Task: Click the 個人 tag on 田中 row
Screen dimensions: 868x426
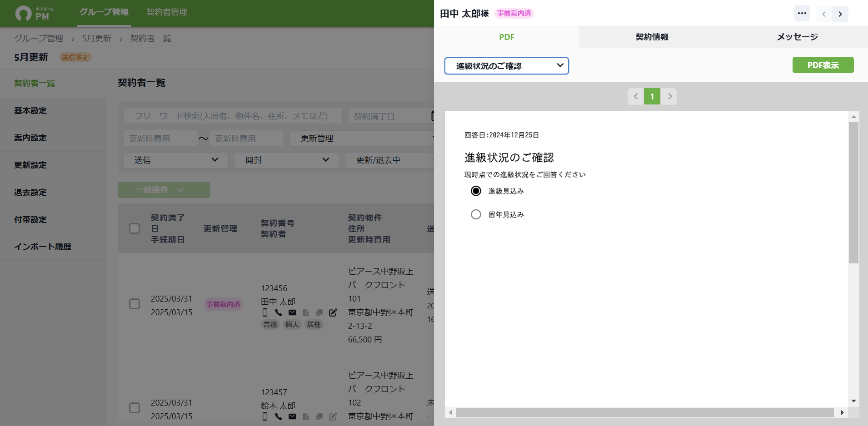Action: pyautogui.click(x=292, y=324)
